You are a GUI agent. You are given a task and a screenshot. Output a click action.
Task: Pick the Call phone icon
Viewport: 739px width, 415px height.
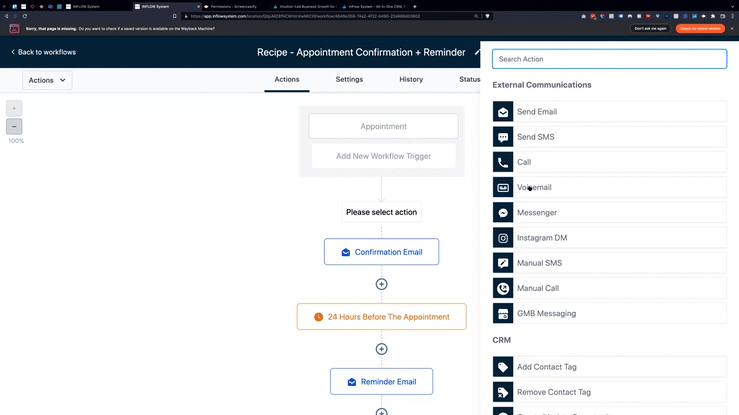[x=503, y=162]
